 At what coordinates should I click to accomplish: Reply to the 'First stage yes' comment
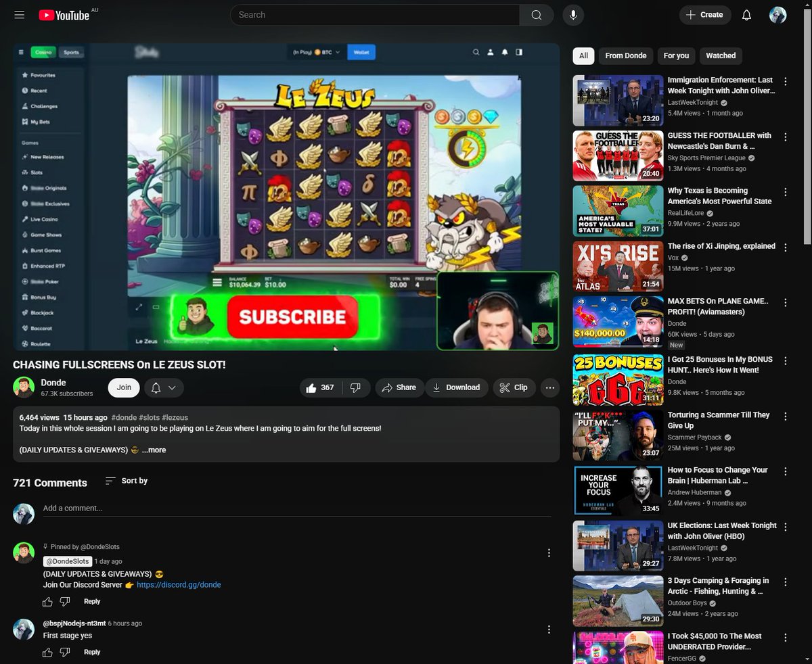[92, 652]
